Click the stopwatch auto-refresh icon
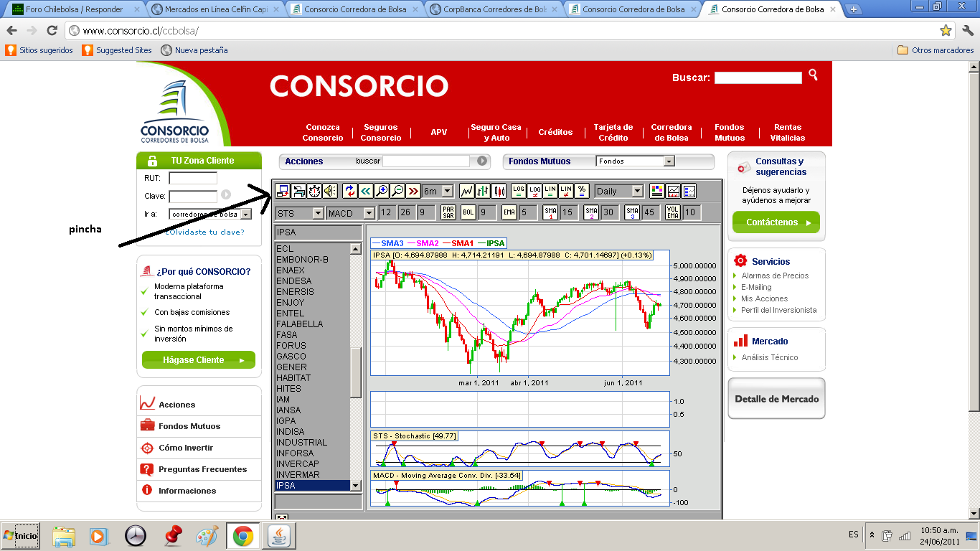 (x=314, y=191)
